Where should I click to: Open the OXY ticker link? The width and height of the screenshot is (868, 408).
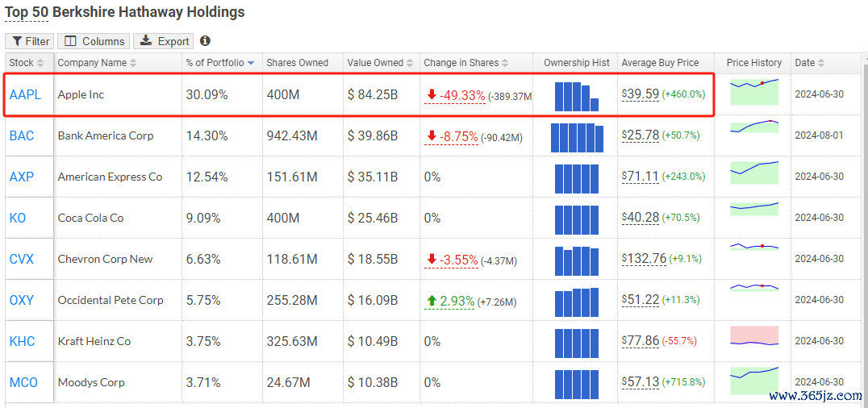[22, 300]
